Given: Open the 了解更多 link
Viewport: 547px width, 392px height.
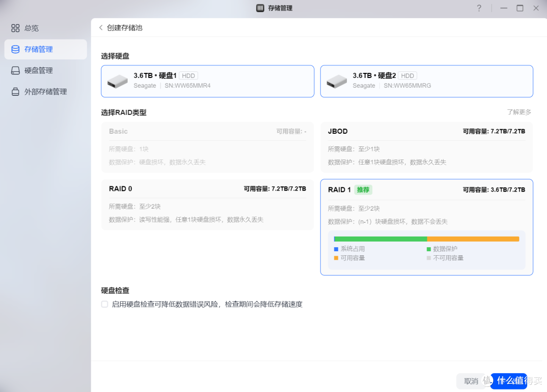Looking at the screenshot, I should 519,112.
